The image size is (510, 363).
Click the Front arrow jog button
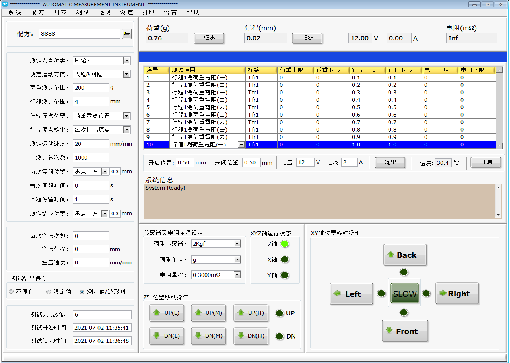click(x=405, y=331)
